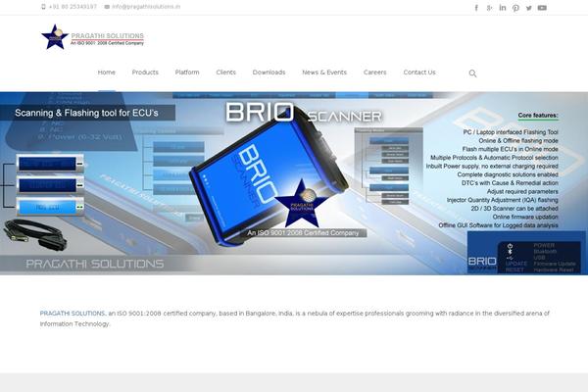Click 'Adjust required parameters' feature text
Image resolution: width=588 pixels, height=392 pixels.
[x=522, y=191]
